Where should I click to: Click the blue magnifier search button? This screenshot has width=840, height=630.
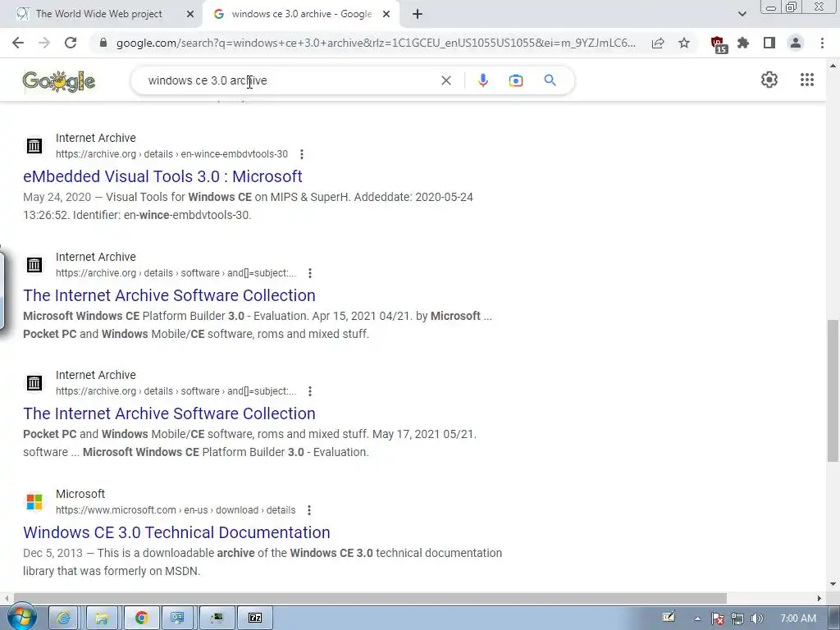pos(550,80)
